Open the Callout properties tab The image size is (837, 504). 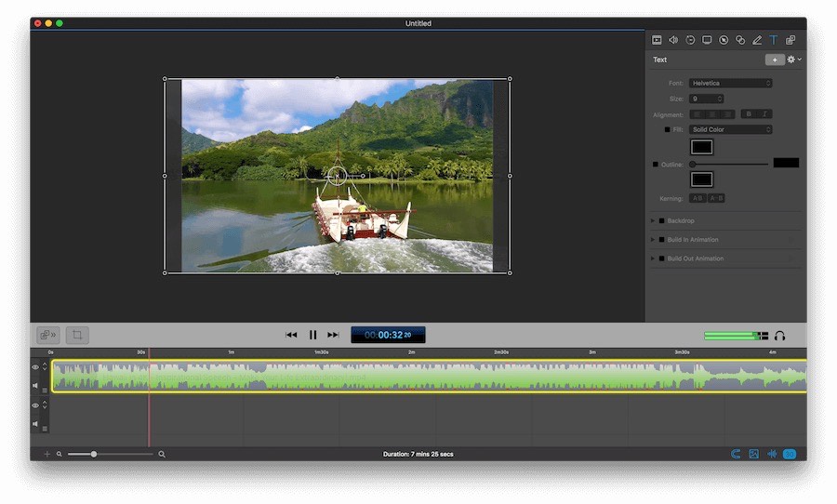tap(724, 40)
